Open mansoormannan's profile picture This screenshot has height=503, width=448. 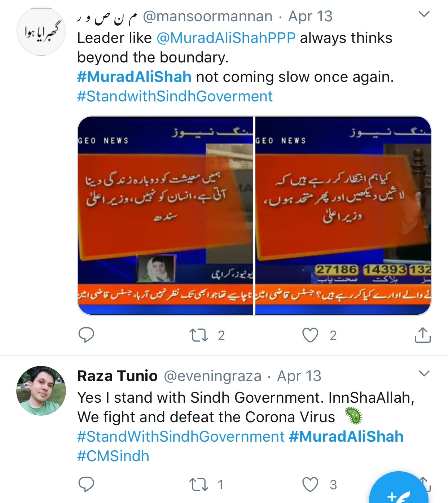(42, 32)
